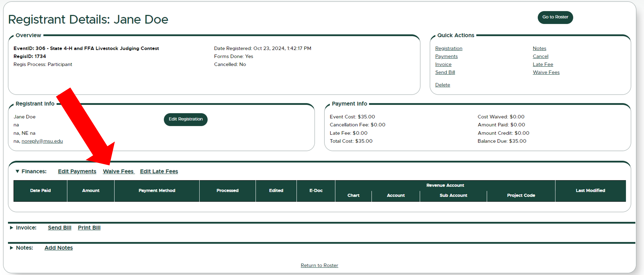Click the Print Bill link
This screenshot has height=275, width=644.
tap(89, 228)
